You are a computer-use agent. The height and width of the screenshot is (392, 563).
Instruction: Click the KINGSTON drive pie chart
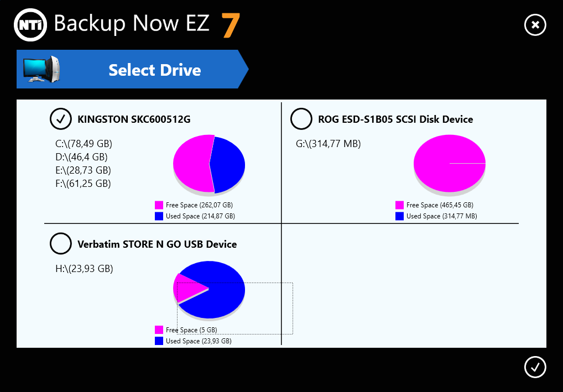coord(209,164)
